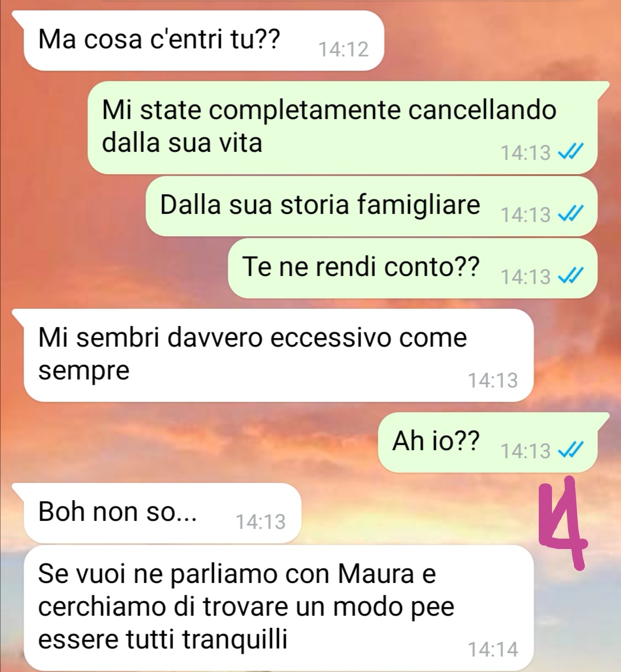This screenshot has height=672, width=621.
Task: Tap double checkmark on "Te ne rendi conto??"
Action: click(570, 275)
